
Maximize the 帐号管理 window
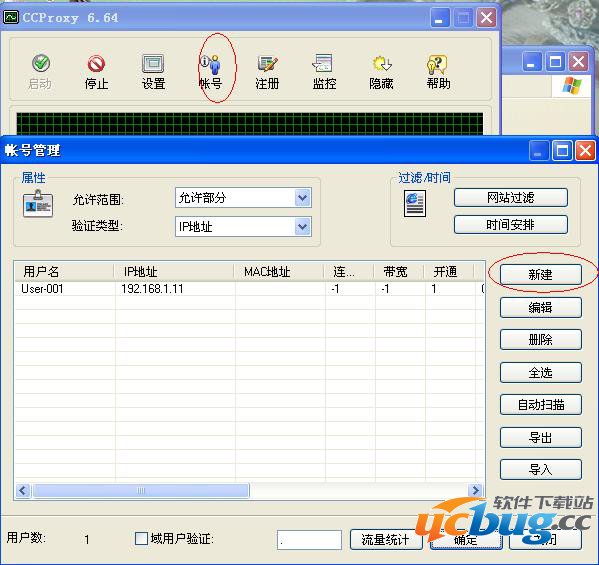tap(562, 151)
